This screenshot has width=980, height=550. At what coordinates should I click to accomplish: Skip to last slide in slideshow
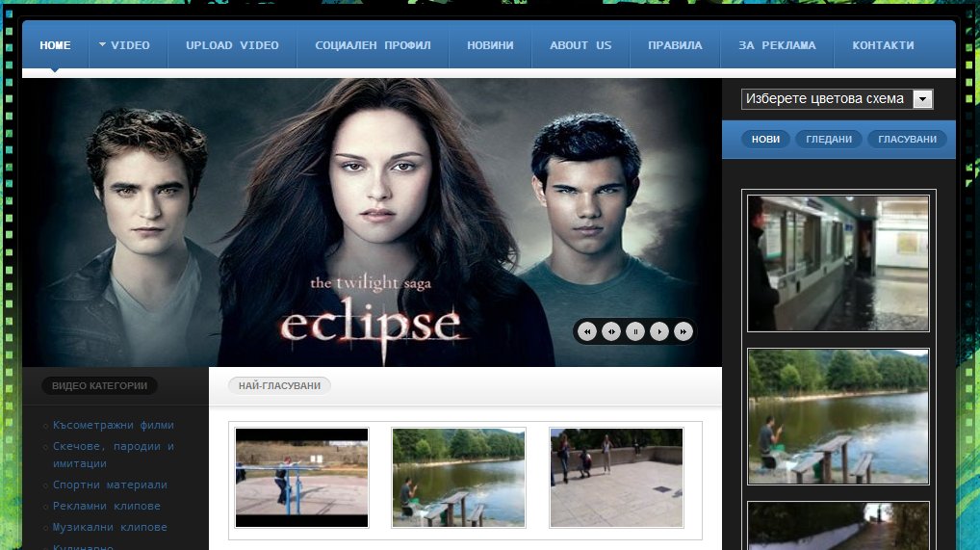coord(683,331)
